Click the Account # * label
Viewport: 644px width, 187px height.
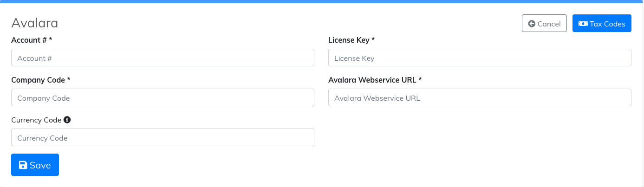[32, 40]
